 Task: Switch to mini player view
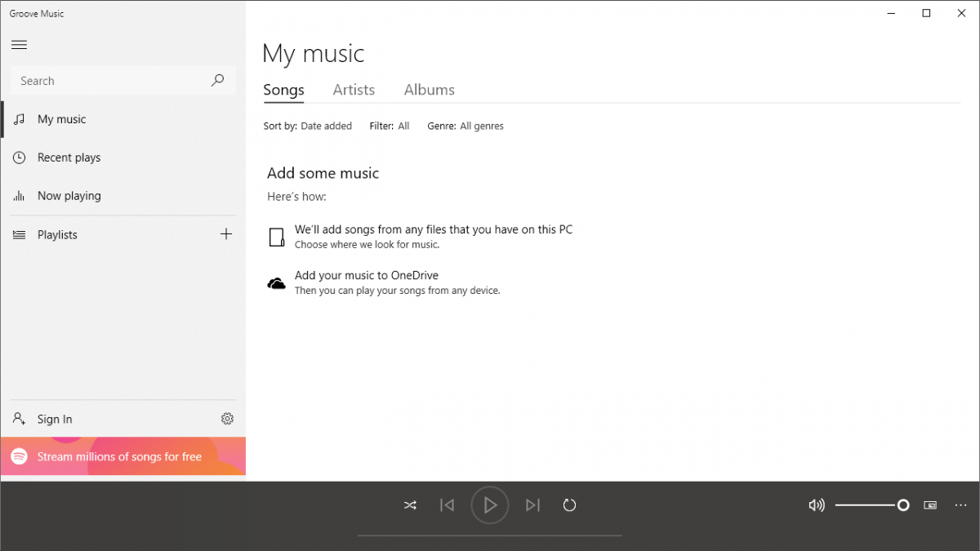coord(930,505)
